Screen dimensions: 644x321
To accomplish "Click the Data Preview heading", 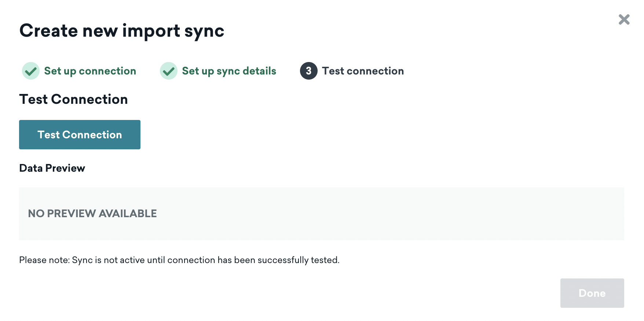I will [52, 168].
